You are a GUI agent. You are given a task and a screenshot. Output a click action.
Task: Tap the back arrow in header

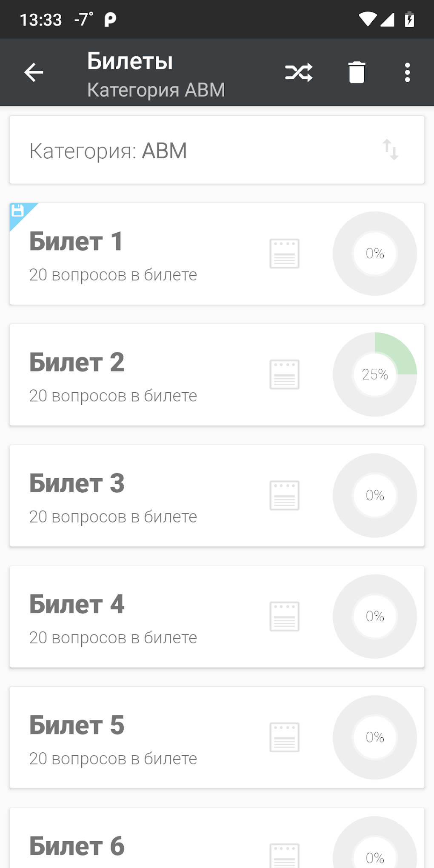click(34, 72)
